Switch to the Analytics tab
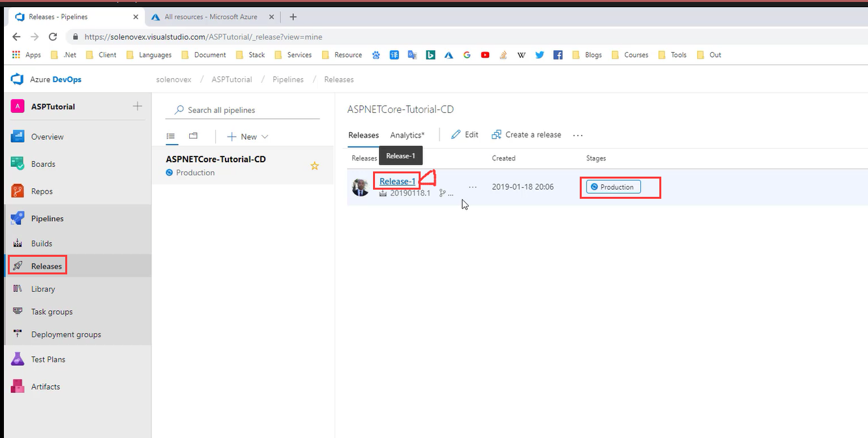Viewport: 868px width, 438px height. (x=407, y=135)
